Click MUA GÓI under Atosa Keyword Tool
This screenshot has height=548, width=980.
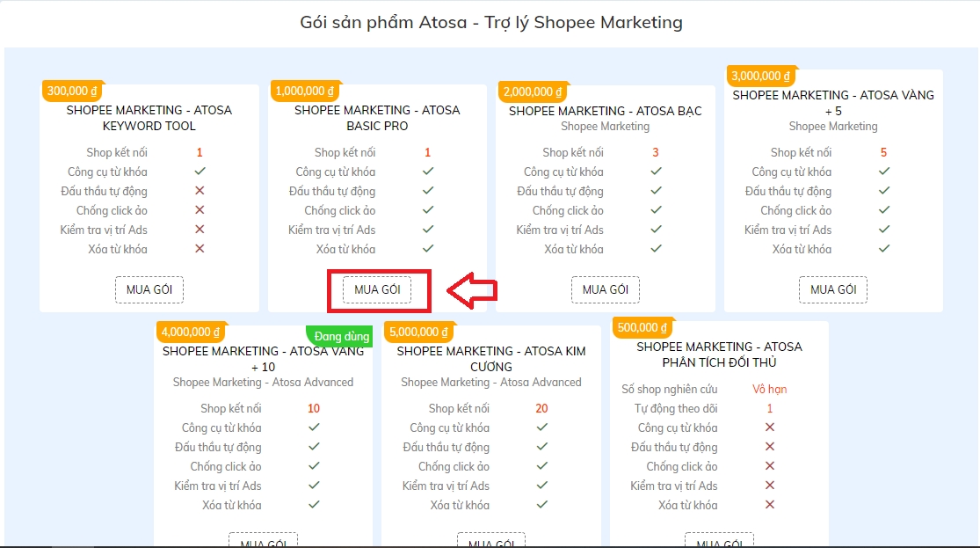coord(149,289)
